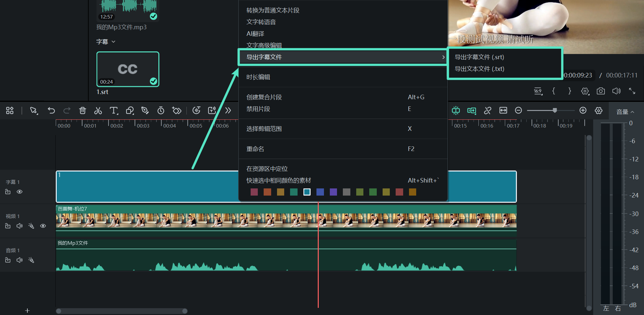Zoom in the timeline with plus
Screen dimensions: 644x315
click(x=583, y=110)
